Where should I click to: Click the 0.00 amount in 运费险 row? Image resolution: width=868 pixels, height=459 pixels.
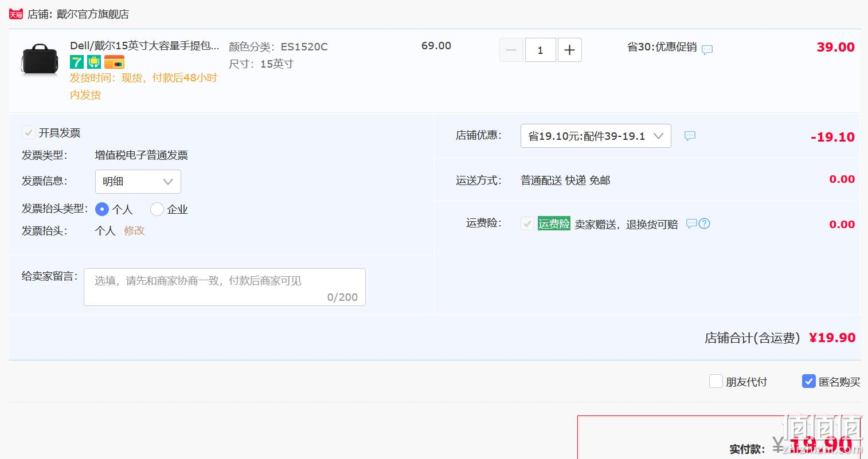(842, 225)
